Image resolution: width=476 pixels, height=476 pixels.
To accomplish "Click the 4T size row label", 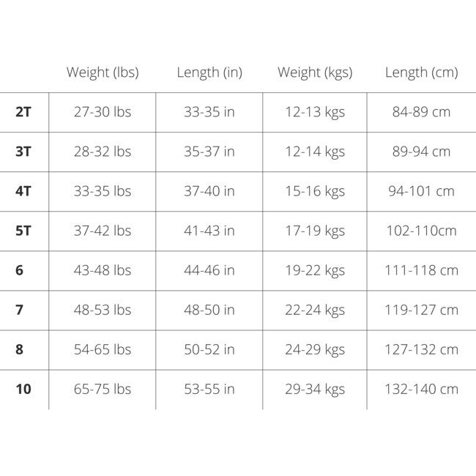I will click(23, 191).
